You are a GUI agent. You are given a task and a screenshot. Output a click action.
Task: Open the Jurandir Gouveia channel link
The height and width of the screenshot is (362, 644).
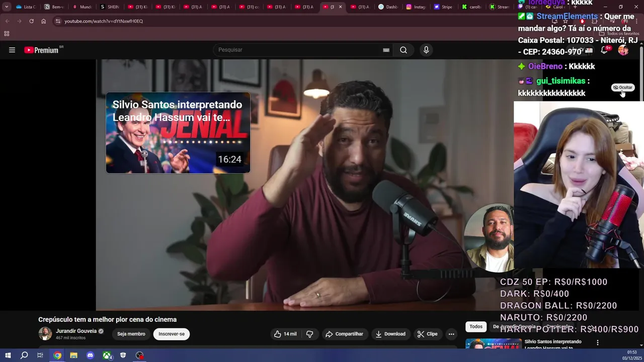point(76,331)
